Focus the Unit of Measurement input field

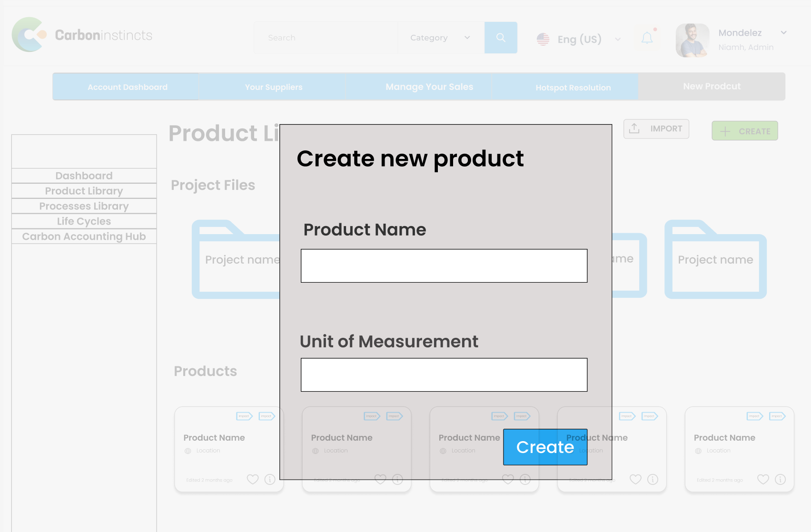(x=444, y=374)
